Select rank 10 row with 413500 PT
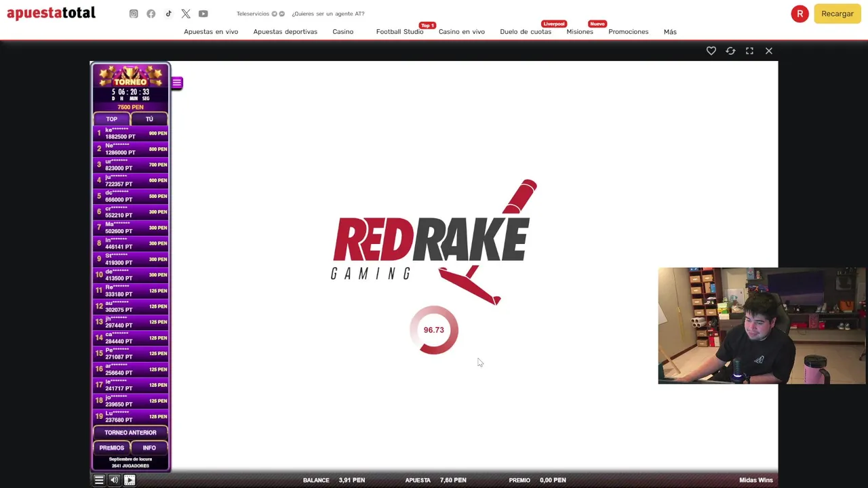Image resolution: width=868 pixels, height=488 pixels. (130, 274)
